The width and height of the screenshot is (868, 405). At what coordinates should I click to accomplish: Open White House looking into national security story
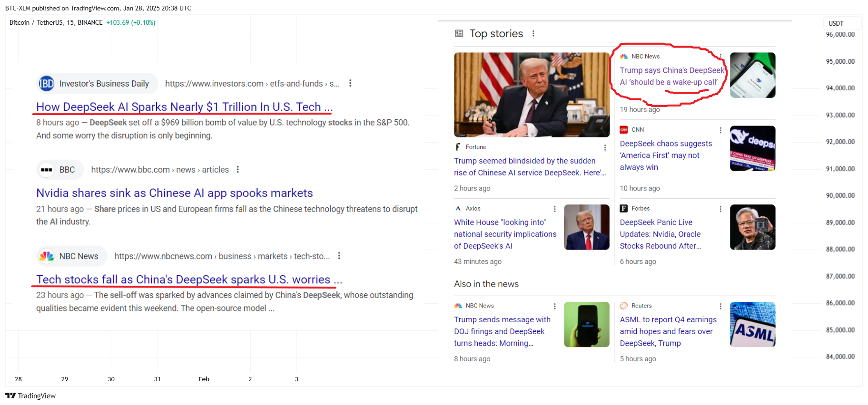(505, 234)
